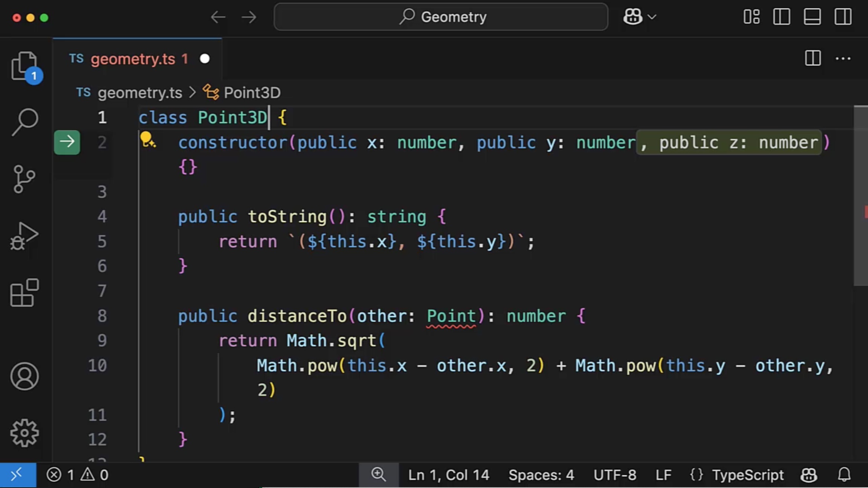Click the braces icon beside TypeScript

point(696,475)
